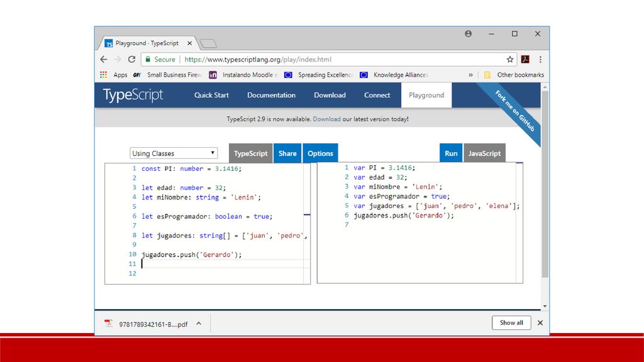Viewport: 644px width, 362px height.
Task: Close the Playground TypeScript tab
Action: click(189, 43)
